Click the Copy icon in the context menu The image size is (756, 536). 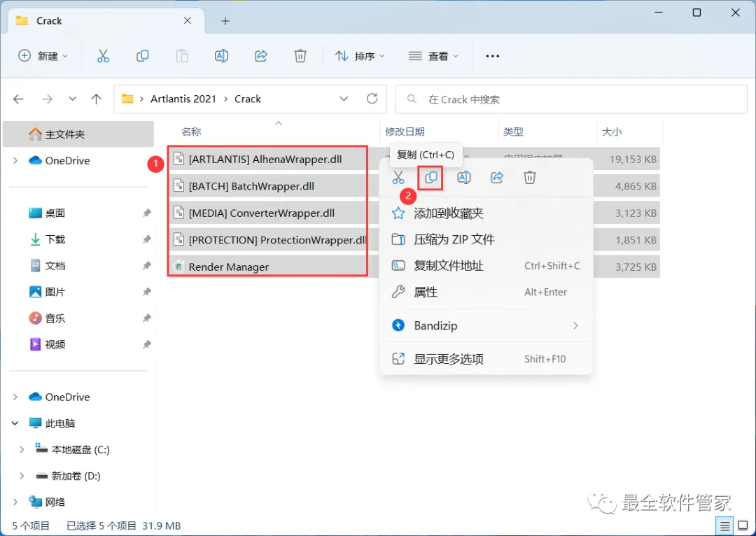coord(430,177)
